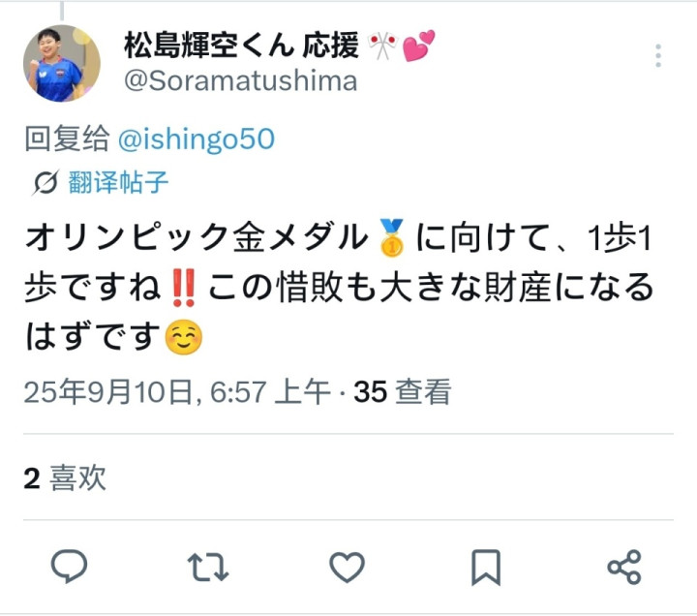Open the share icon options

point(624,567)
